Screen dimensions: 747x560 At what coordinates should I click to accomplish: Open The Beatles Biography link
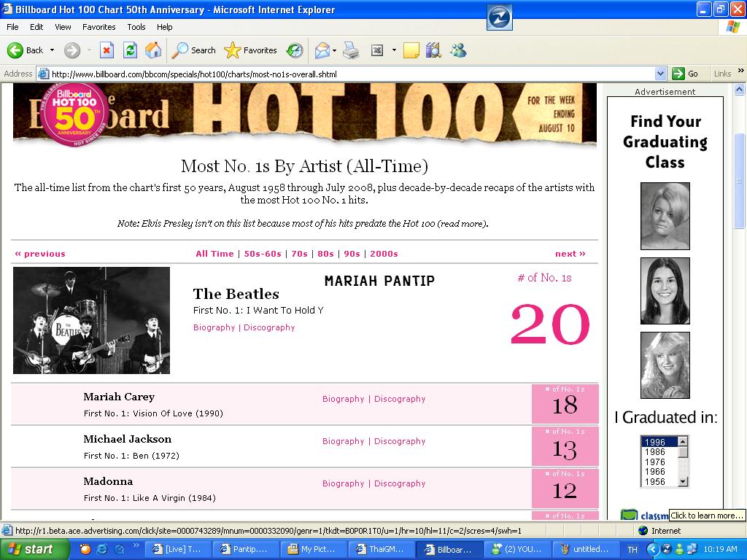coord(214,327)
